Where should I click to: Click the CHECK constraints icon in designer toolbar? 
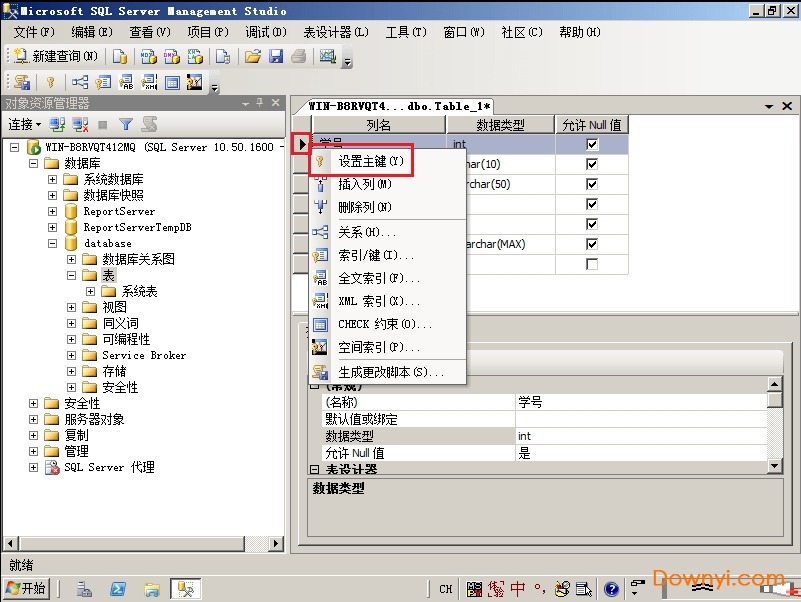click(172, 82)
